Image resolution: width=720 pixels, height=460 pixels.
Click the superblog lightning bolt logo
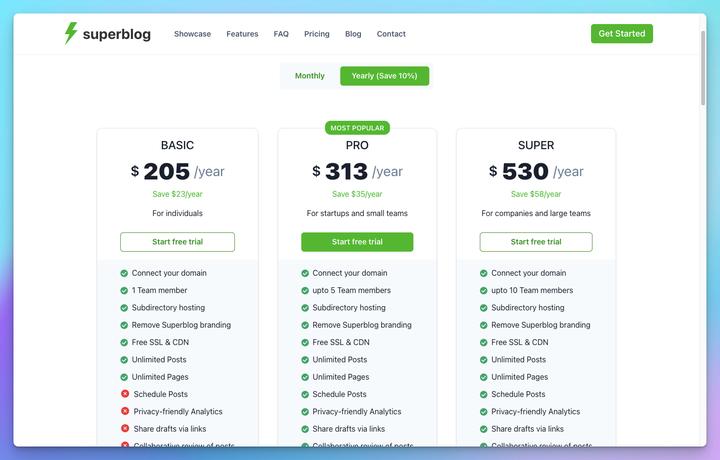coord(71,33)
